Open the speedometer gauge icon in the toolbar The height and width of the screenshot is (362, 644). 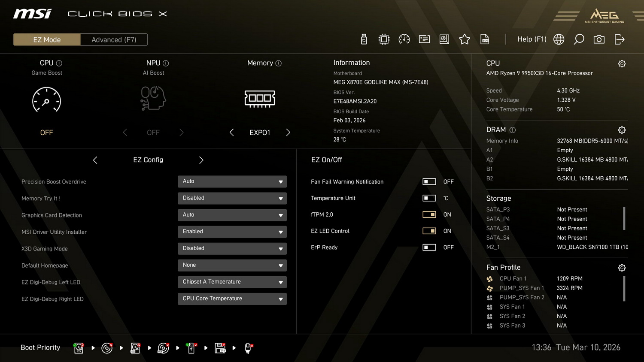(404, 39)
